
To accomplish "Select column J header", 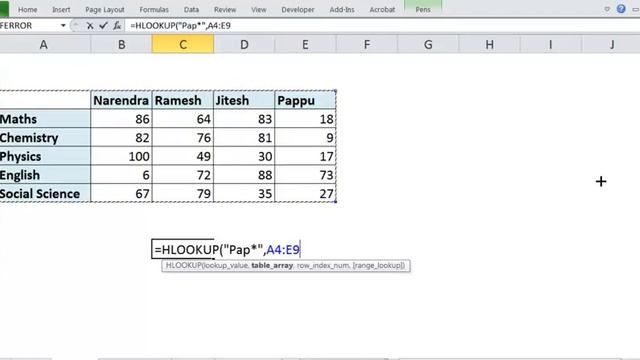I will 611,44.
